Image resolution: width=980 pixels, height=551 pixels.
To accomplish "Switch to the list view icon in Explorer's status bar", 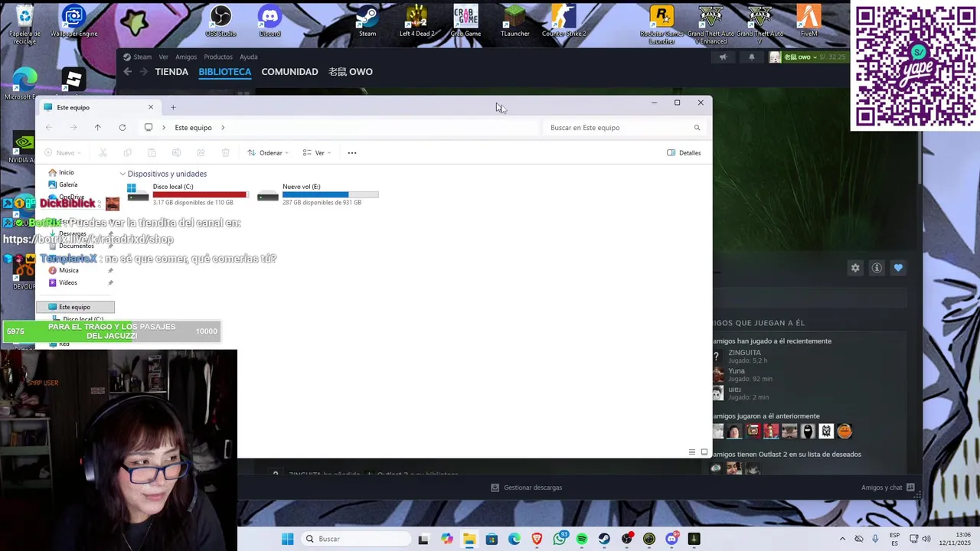I will point(692,452).
